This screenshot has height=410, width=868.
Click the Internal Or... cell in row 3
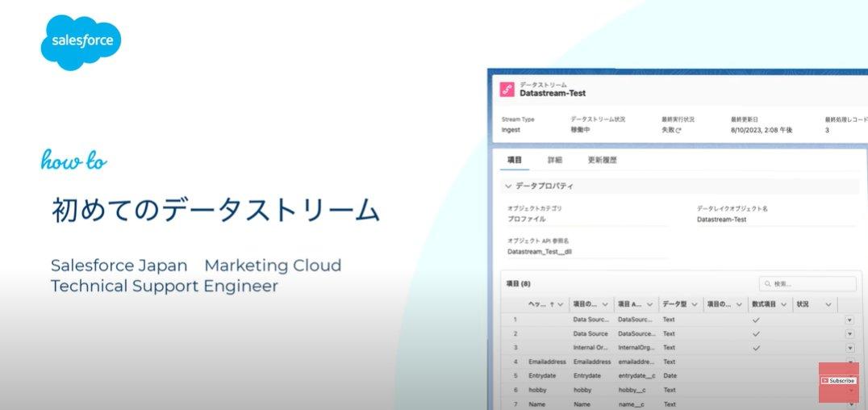[x=590, y=348]
